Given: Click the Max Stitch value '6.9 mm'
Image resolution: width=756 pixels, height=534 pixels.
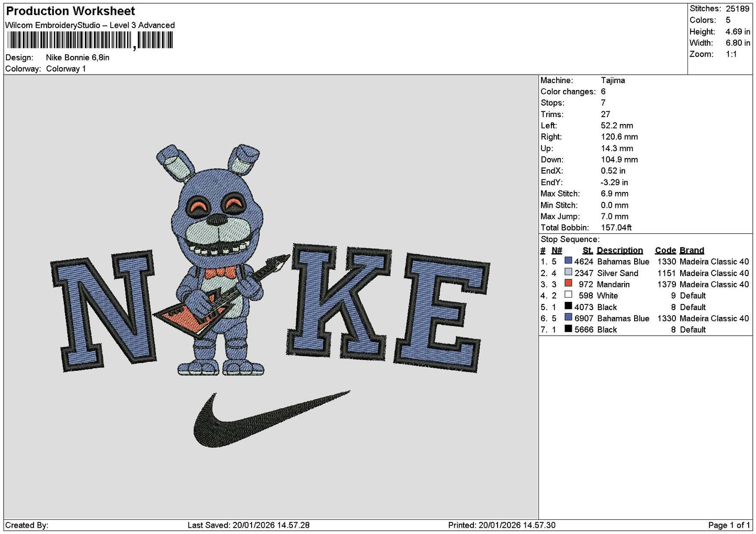Looking at the screenshot, I should coord(614,194).
